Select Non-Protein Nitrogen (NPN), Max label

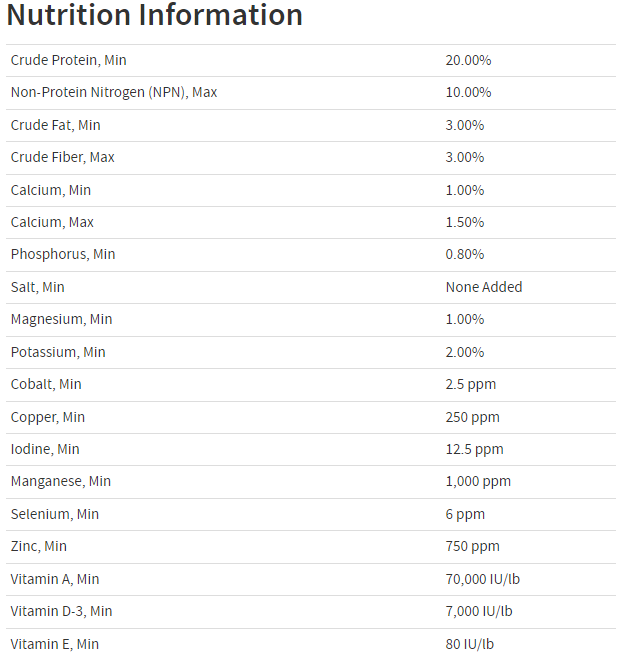click(x=114, y=92)
